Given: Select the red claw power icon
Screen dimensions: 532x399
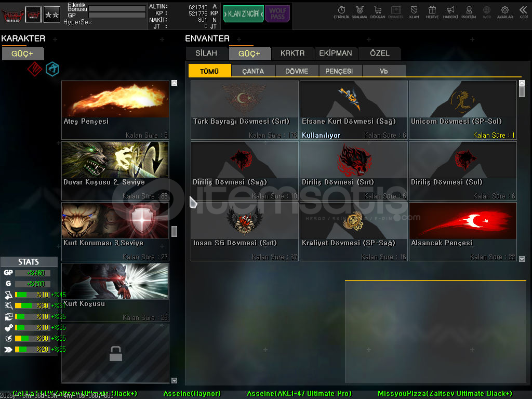Looking at the screenshot, I should click(34, 69).
